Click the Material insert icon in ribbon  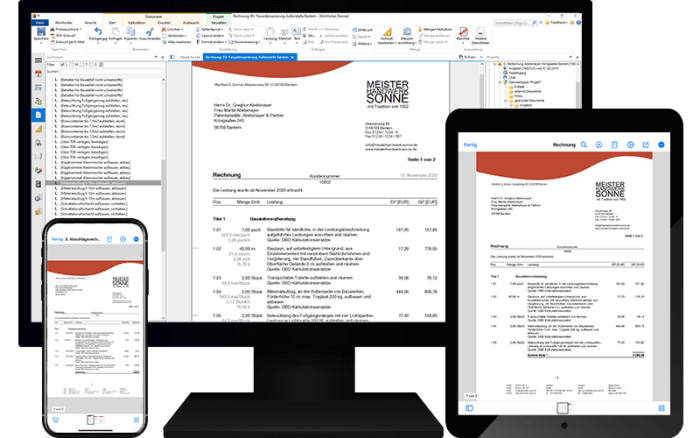click(x=284, y=32)
